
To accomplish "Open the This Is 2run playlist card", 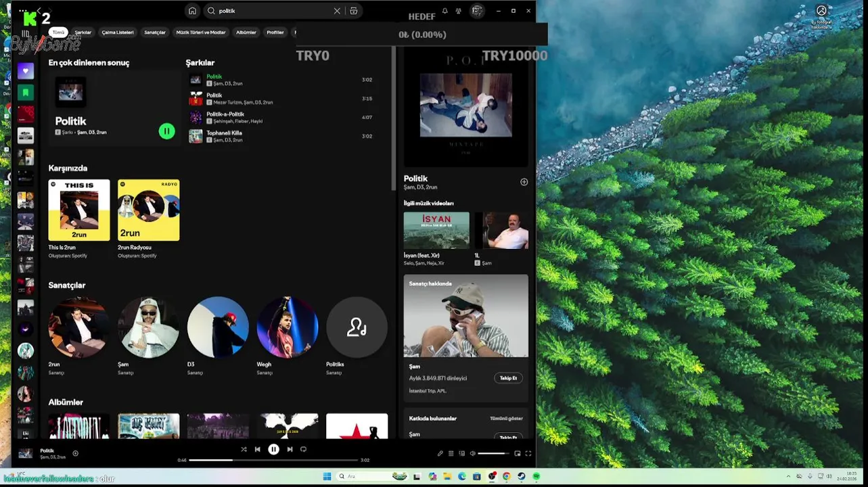I will 79,219.
